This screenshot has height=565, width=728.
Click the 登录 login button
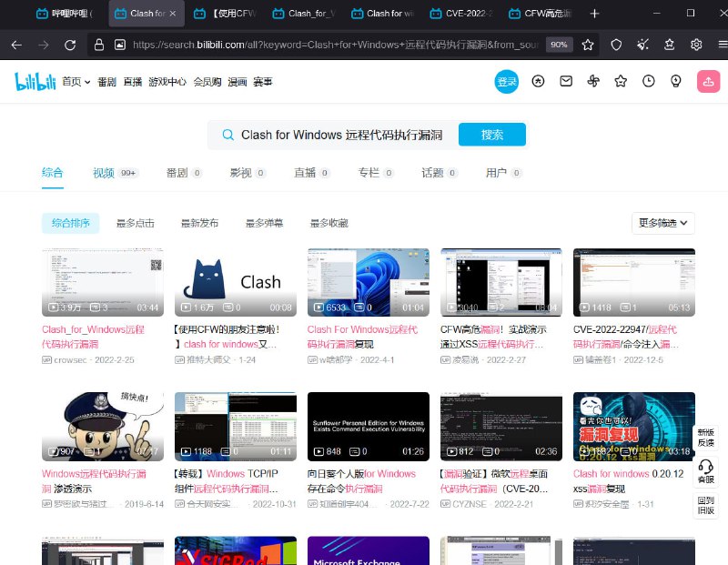(x=505, y=81)
